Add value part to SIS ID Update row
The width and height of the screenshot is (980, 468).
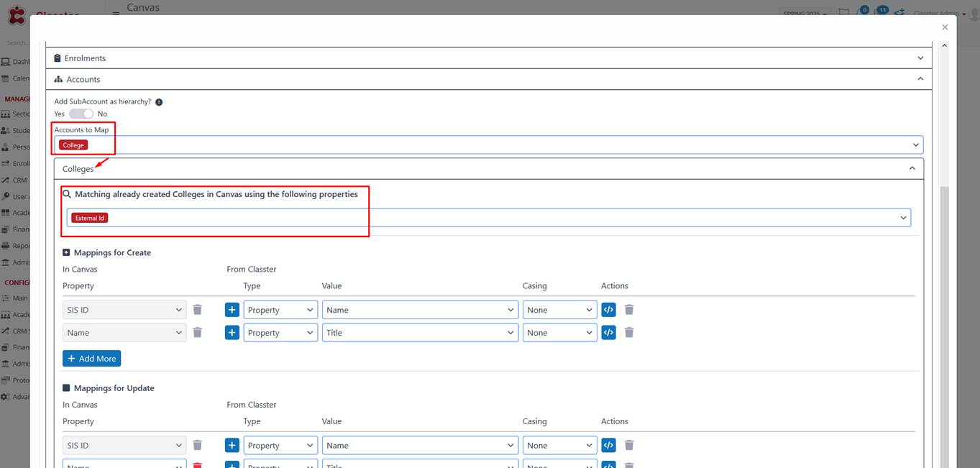point(232,446)
